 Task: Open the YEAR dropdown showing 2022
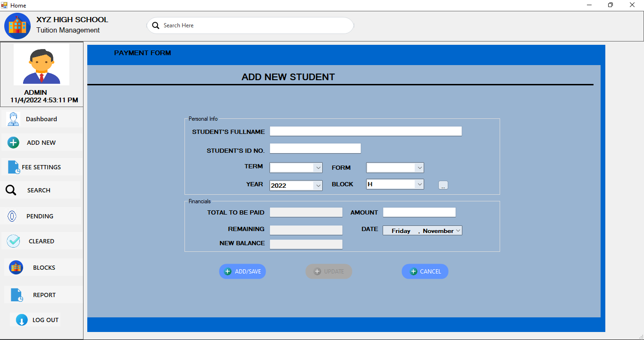click(x=318, y=185)
